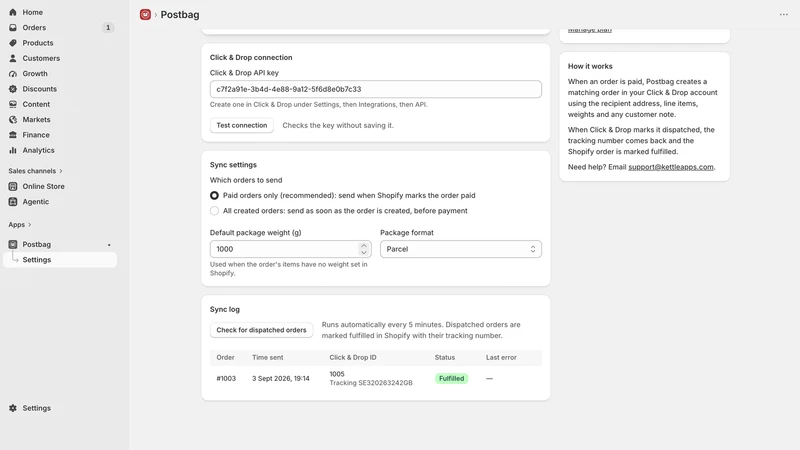Image resolution: width=800 pixels, height=450 pixels.
Task: Expand the Apps section chevron
Action: coord(30,224)
